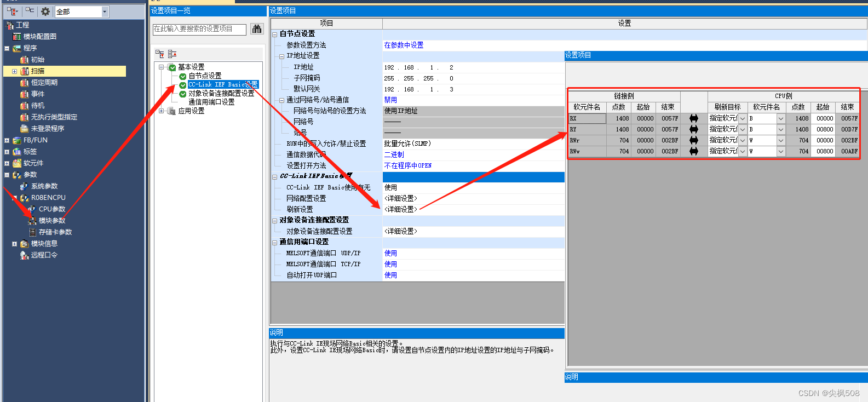Select 通信用端口设置 in the settings list
The height and width of the screenshot is (402, 868).
pos(211,102)
